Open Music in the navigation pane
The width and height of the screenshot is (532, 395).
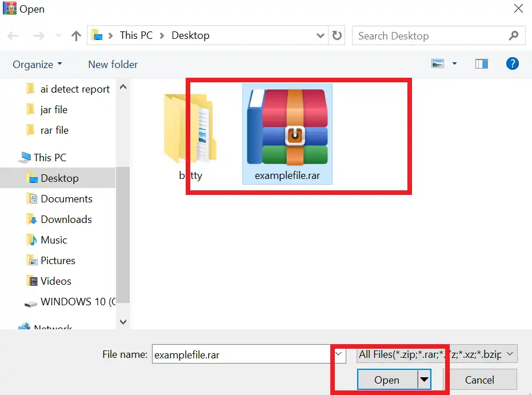click(54, 240)
